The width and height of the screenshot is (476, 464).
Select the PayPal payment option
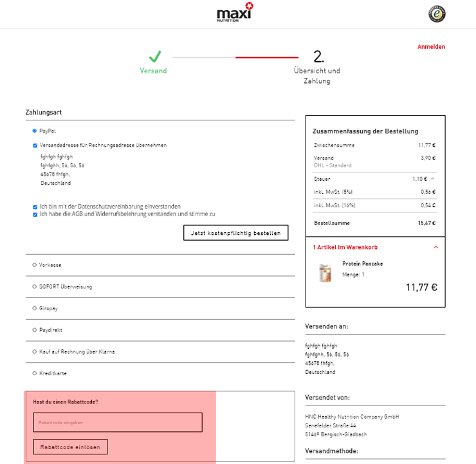pos(35,131)
